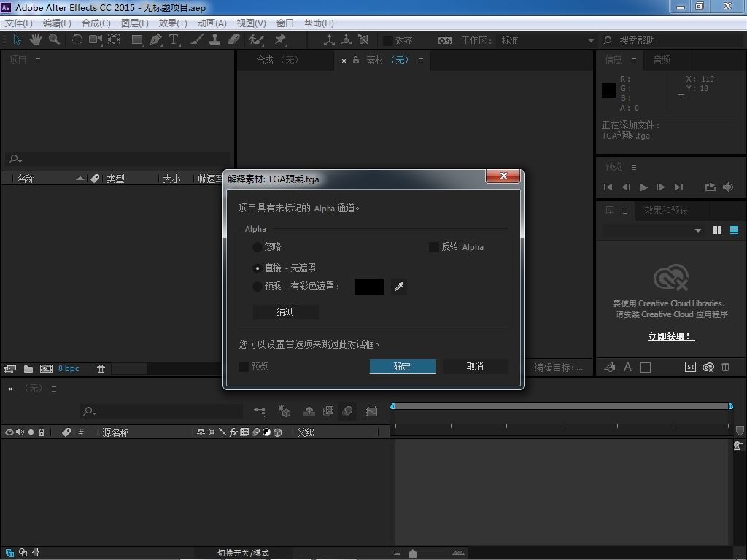Select the Clone Stamp tool
Viewport: 747px width, 560px height.
[x=215, y=39]
